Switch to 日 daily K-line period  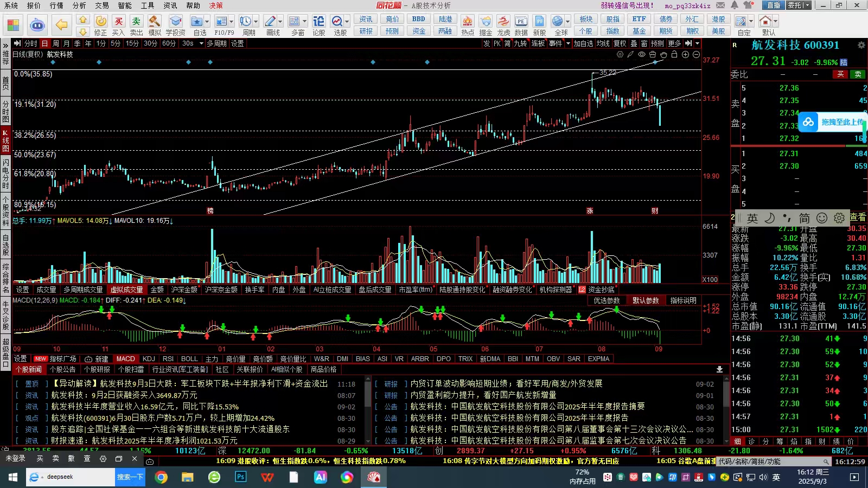(x=44, y=43)
